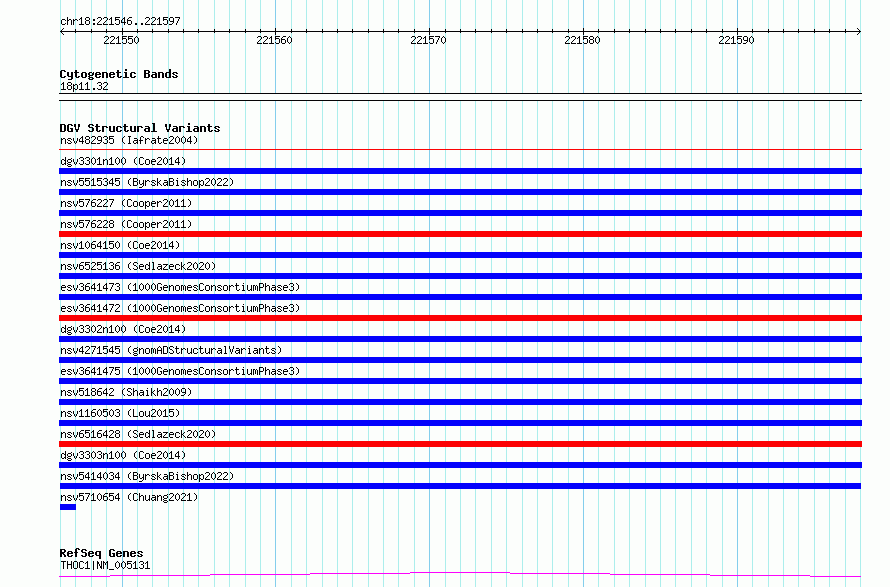Click the red bar under nsv576228
The image size is (890, 587).
click(x=460, y=234)
